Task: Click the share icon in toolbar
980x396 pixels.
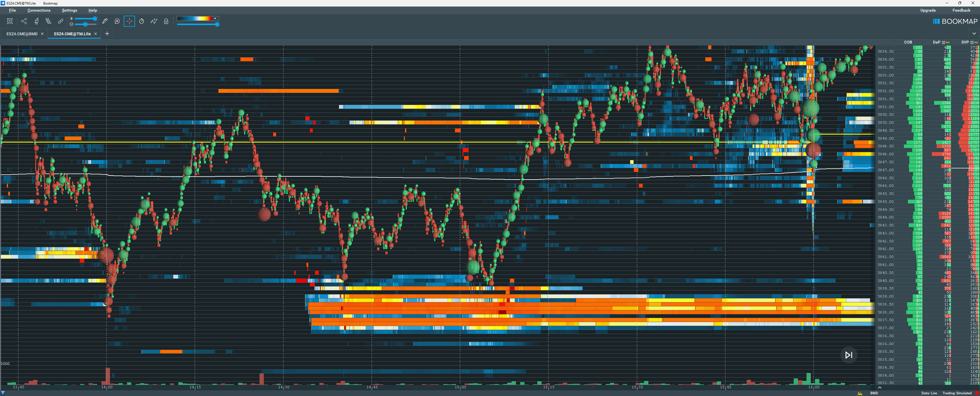Action: click(x=24, y=21)
